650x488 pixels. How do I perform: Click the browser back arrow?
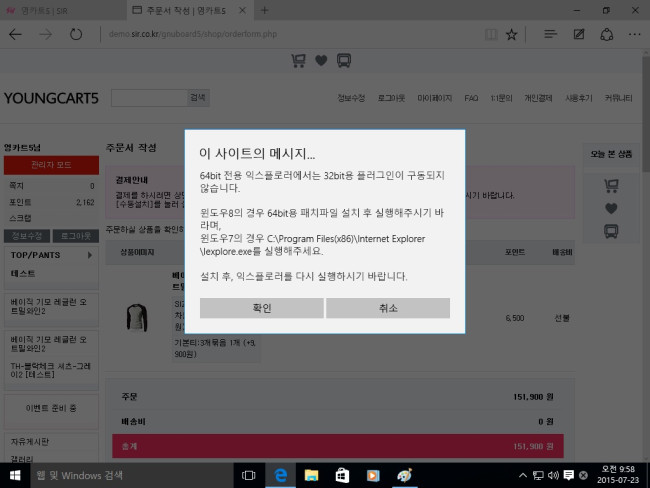15,34
